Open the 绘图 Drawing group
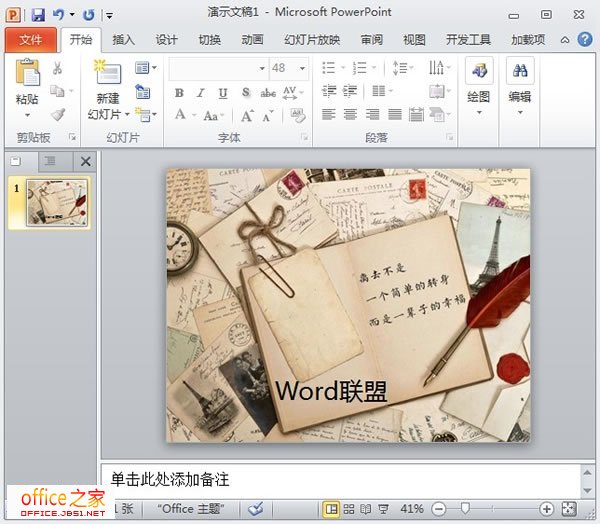 pyautogui.click(x=479, y=87)
